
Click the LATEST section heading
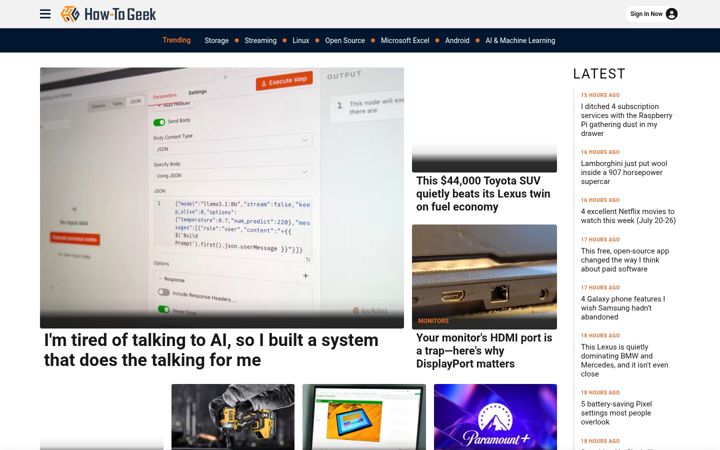click(x=599, y=74)
